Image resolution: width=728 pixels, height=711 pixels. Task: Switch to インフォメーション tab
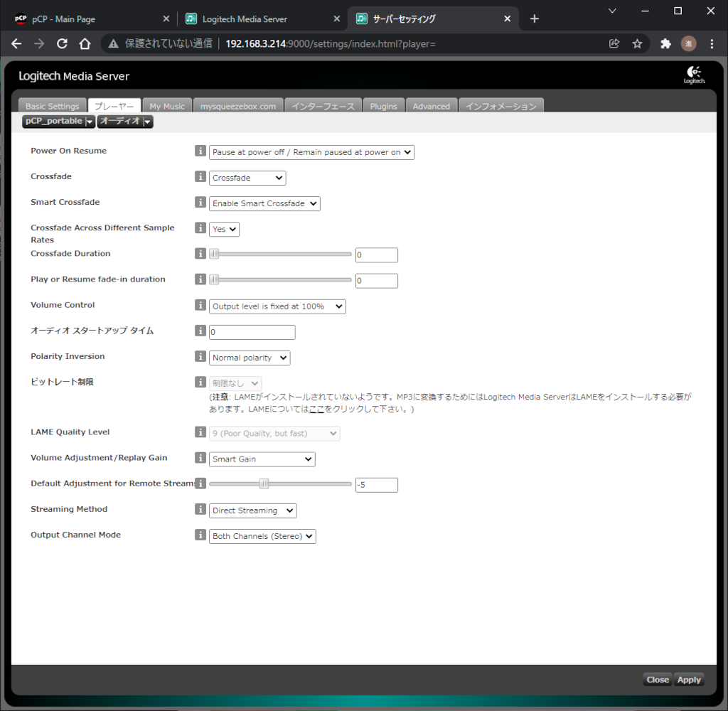click(501, 106)
